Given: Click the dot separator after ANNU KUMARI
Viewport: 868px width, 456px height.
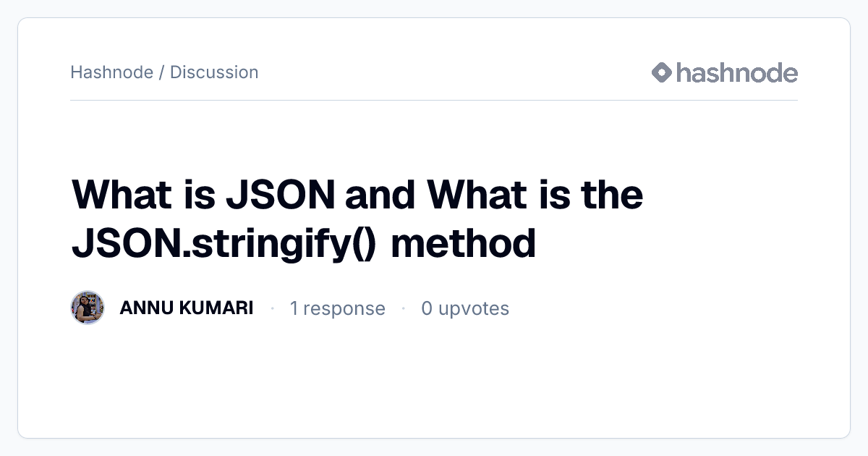Looking at the screenshot, I should [272, 309].
